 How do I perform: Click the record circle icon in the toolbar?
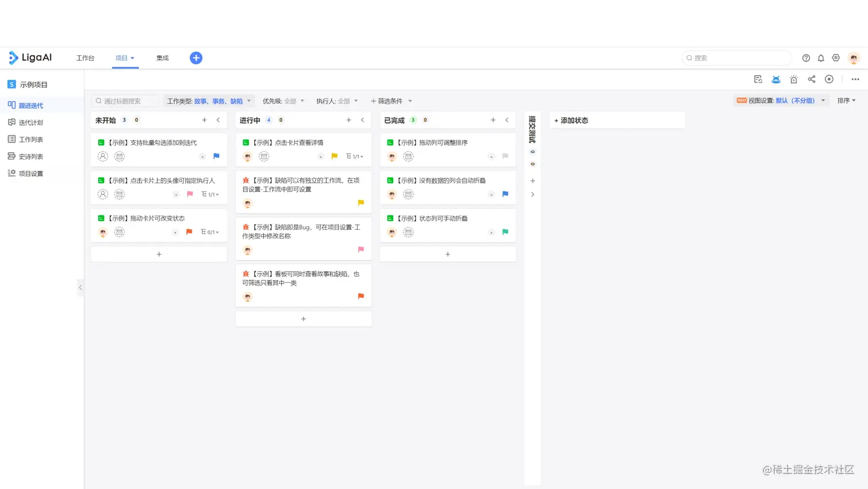[829, 79]
